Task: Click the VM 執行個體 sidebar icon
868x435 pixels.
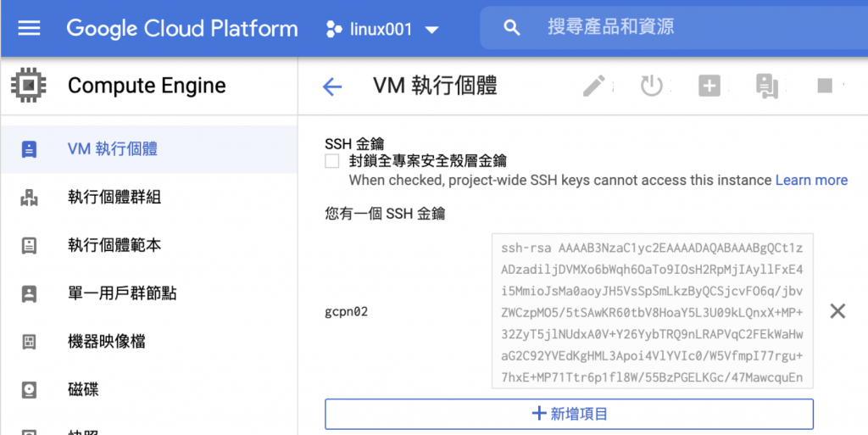Action: [x=29, y=149]
